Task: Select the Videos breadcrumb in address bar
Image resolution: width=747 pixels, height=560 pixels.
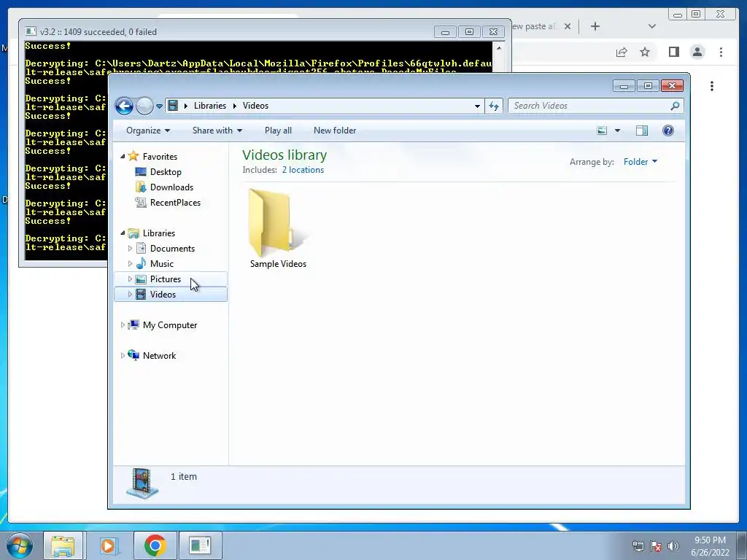Action: (x=255, y=106)
